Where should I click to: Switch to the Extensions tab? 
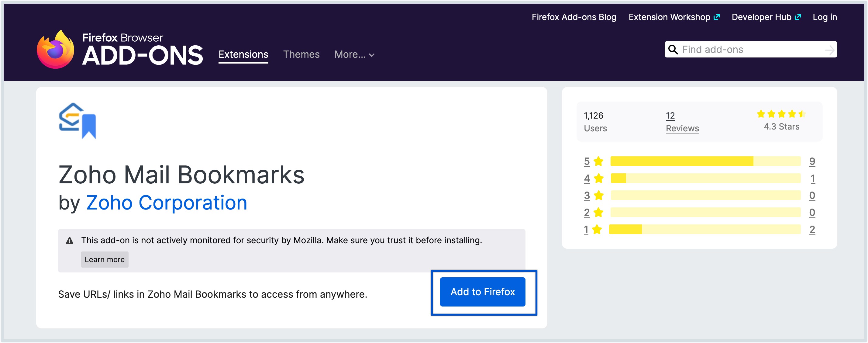(x=243, y=54)
